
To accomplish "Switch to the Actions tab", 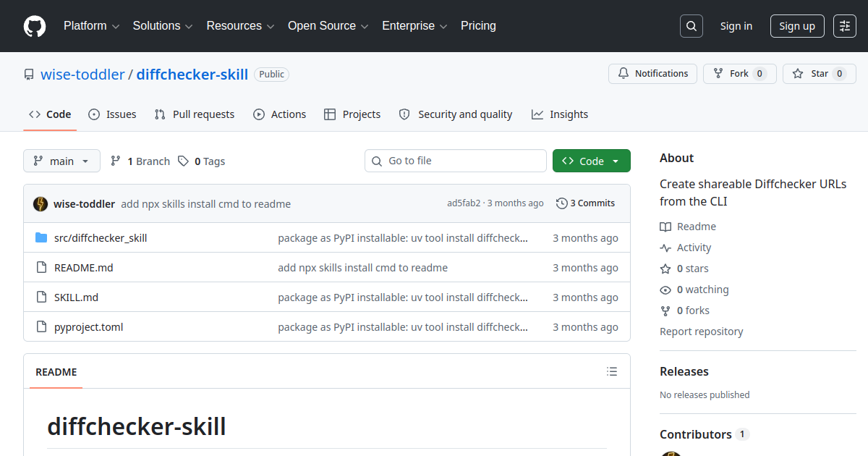I will (280, 114).
